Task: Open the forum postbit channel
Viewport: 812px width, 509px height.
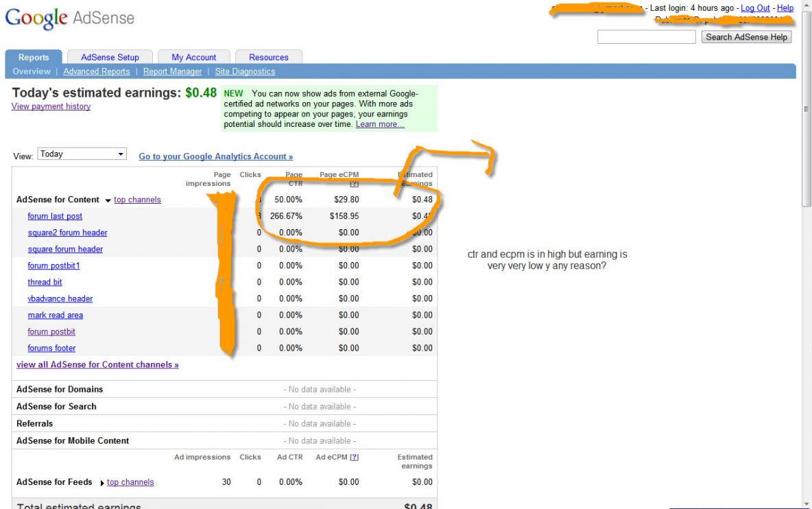Action: pos(51,332)
